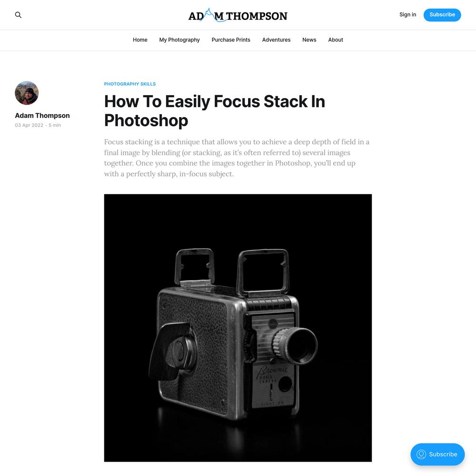Open the search magnifier icon

[18, 15]
